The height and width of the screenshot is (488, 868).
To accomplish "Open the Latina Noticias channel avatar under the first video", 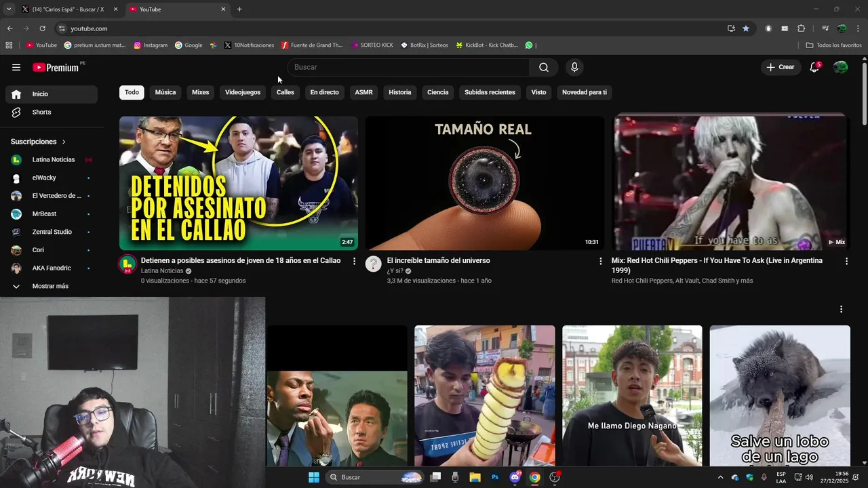I will (x=127, y=264).
